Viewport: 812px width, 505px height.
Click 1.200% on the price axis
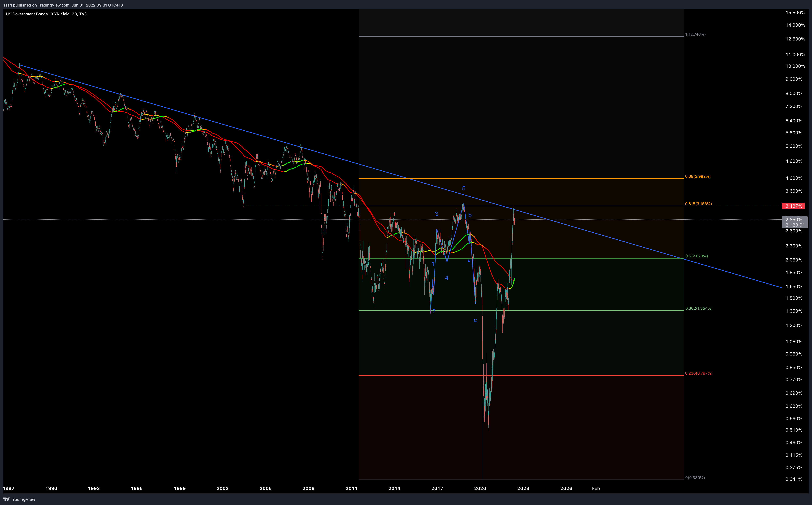[x=794, y=325]
